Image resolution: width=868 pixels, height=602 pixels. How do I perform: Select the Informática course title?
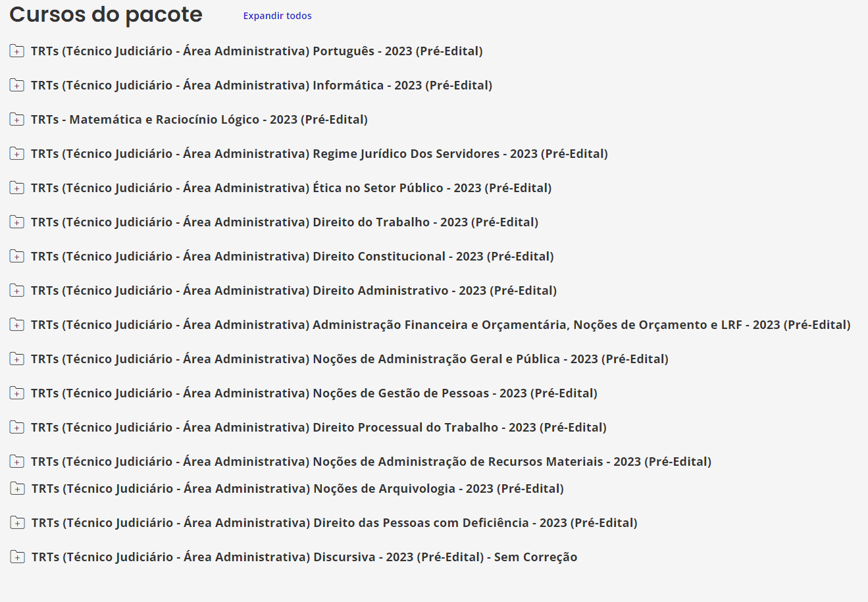tap(261, 86)
